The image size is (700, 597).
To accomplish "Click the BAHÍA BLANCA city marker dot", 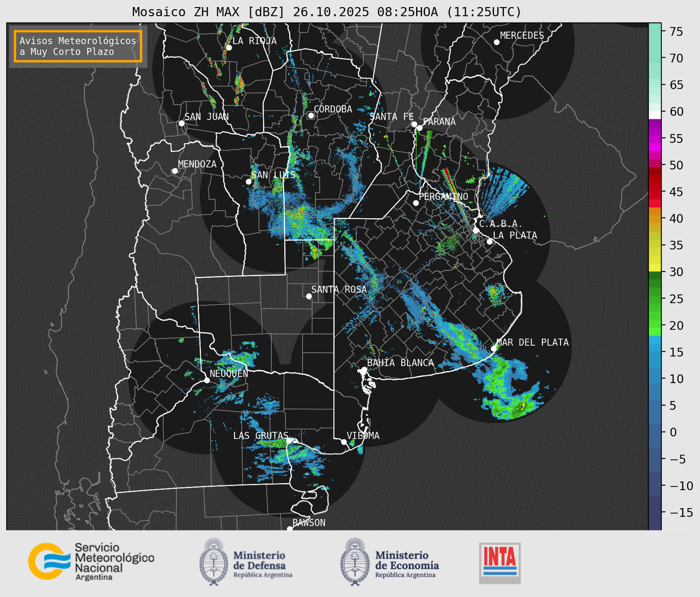I will (x=364, y=369).
